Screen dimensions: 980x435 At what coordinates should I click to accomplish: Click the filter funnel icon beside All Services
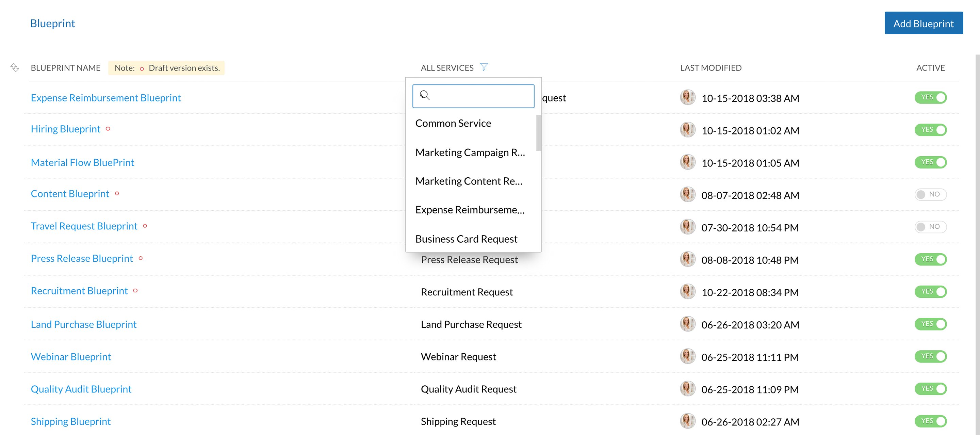(x=484, y=67)
